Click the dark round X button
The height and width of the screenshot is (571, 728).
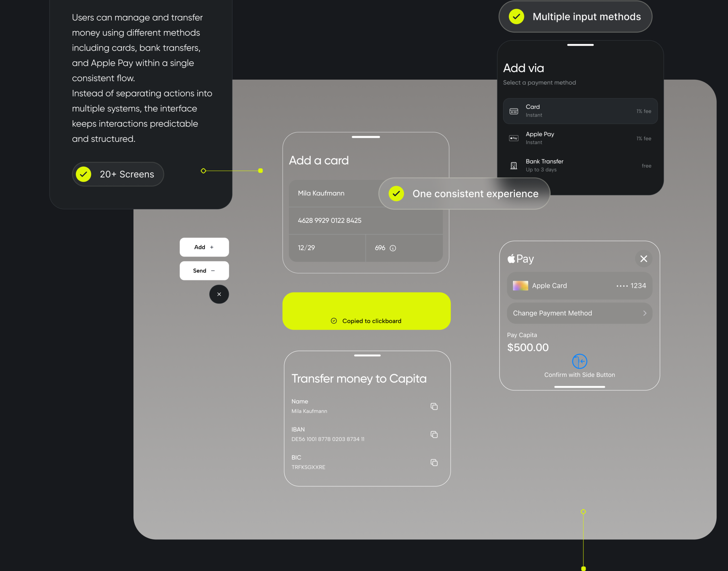[x=219, y=294]
